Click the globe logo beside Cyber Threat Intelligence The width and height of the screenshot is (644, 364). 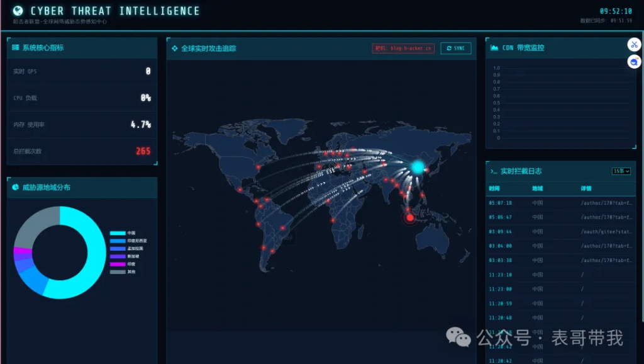(18, 11)
